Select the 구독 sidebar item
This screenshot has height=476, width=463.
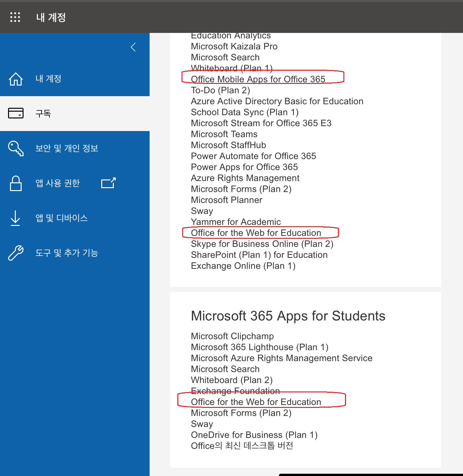(75, 114)
